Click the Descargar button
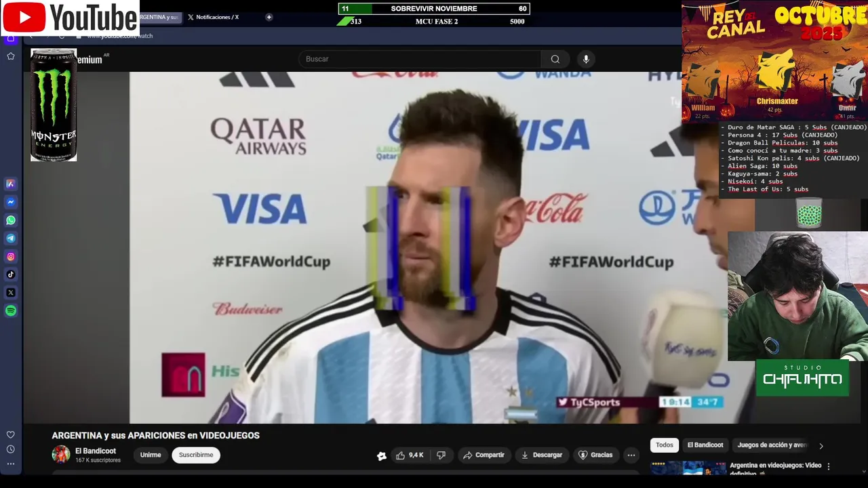 point(541,455)
